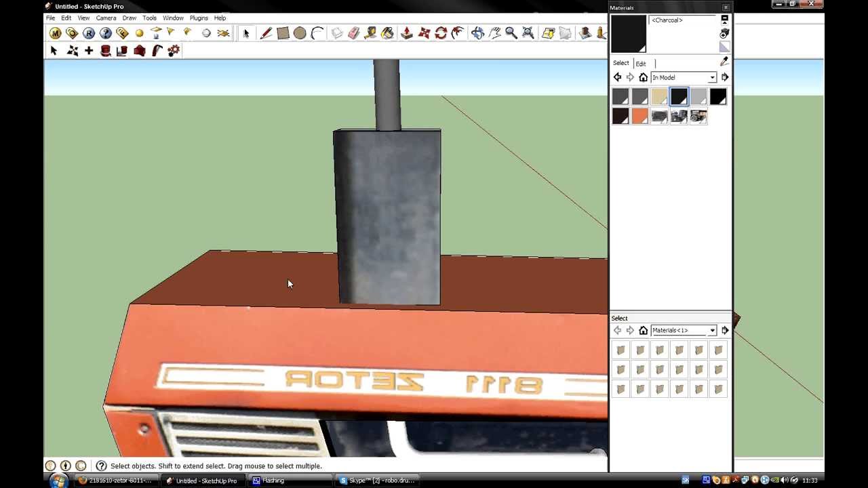
Task: Click the material name field <Charcoal>
Action: pos(682,20)
